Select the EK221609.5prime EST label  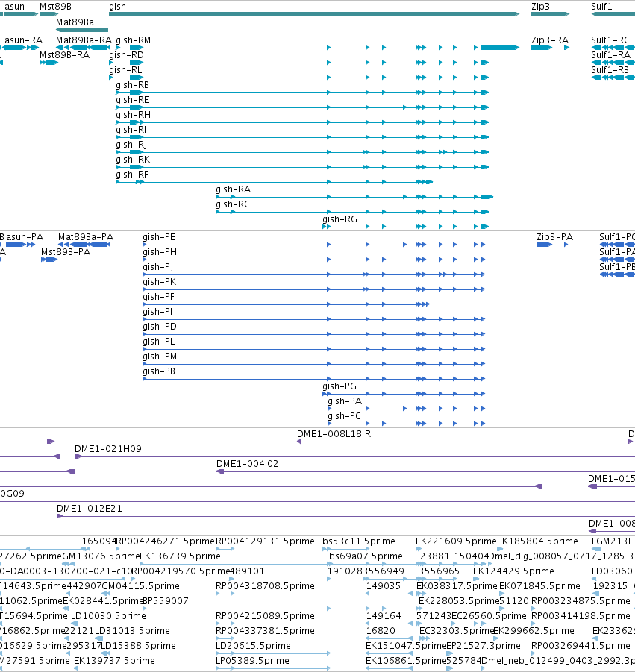click(x=456, y=541)
